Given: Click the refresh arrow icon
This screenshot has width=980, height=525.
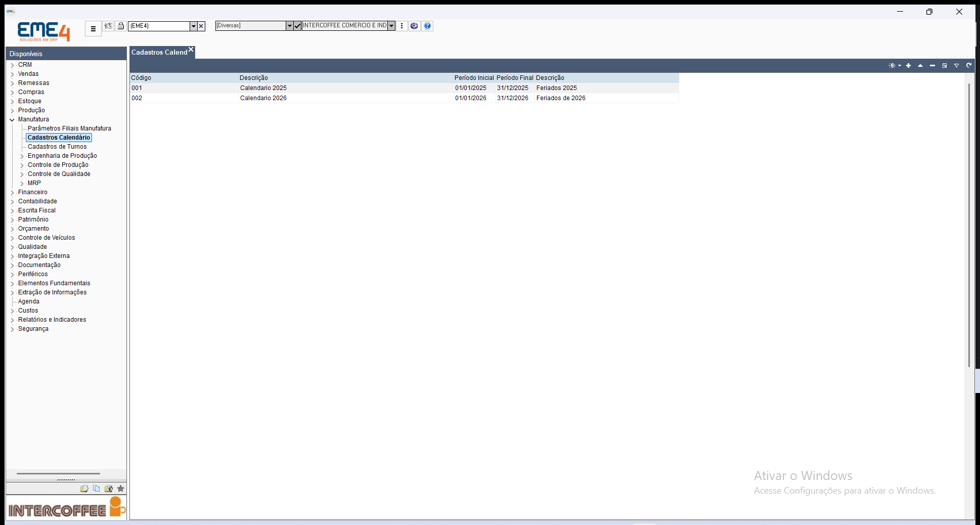Looking at the screenshot, I should point(969,65).
